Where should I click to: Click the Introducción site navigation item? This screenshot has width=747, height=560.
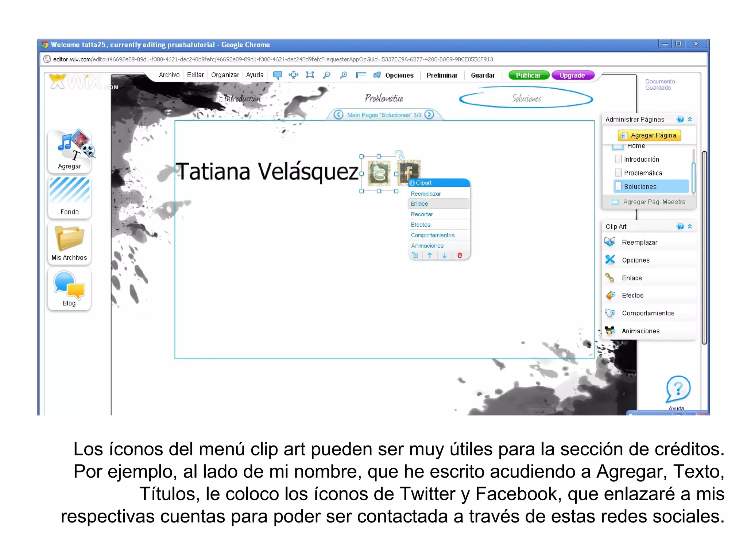tap(242, 98)
